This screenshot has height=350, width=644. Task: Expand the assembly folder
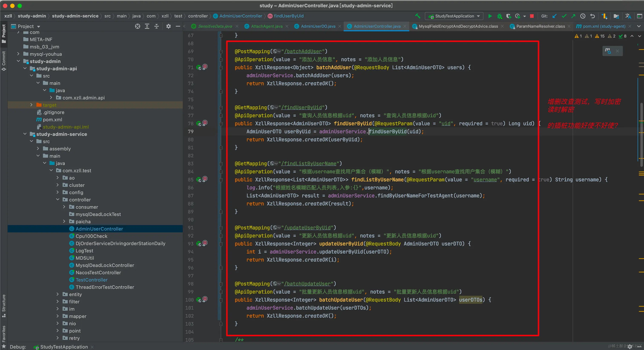(38, 148)
